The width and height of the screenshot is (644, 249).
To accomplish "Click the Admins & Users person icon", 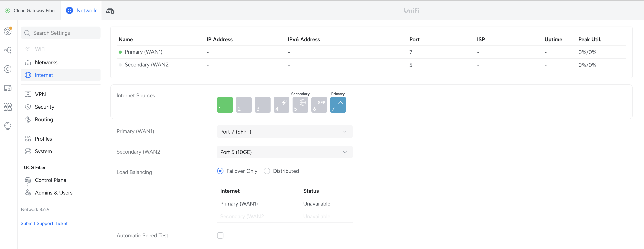I will click(28, 193).
